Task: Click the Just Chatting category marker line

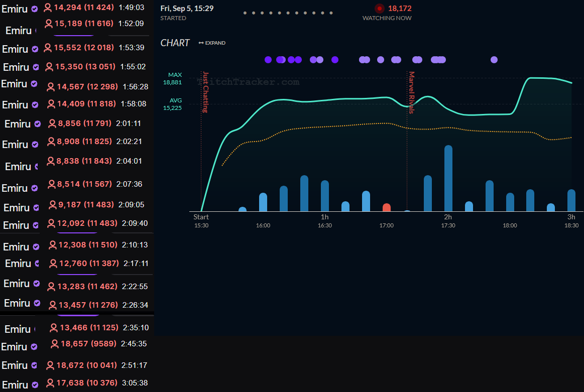Action: pyautogui.click(x=201, y=142)
